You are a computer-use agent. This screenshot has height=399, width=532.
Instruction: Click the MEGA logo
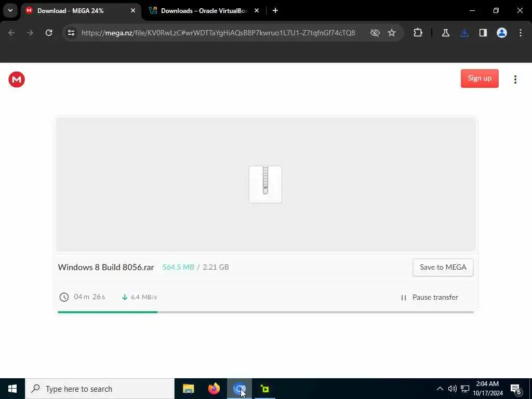click(x=17, y=79)
